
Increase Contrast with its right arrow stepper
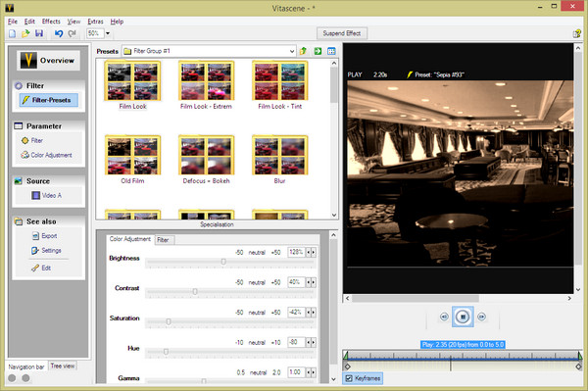pos(314,282)
